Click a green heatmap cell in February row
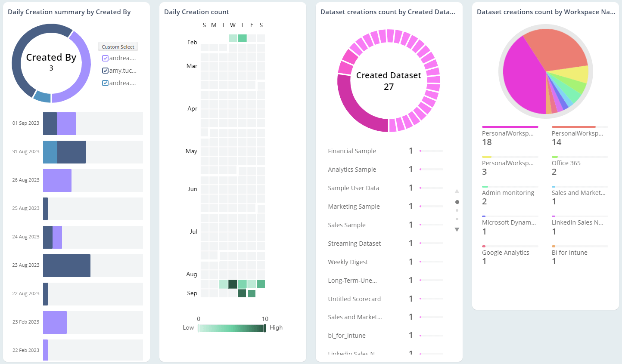 pyautogui.click(x=243, y=38)
